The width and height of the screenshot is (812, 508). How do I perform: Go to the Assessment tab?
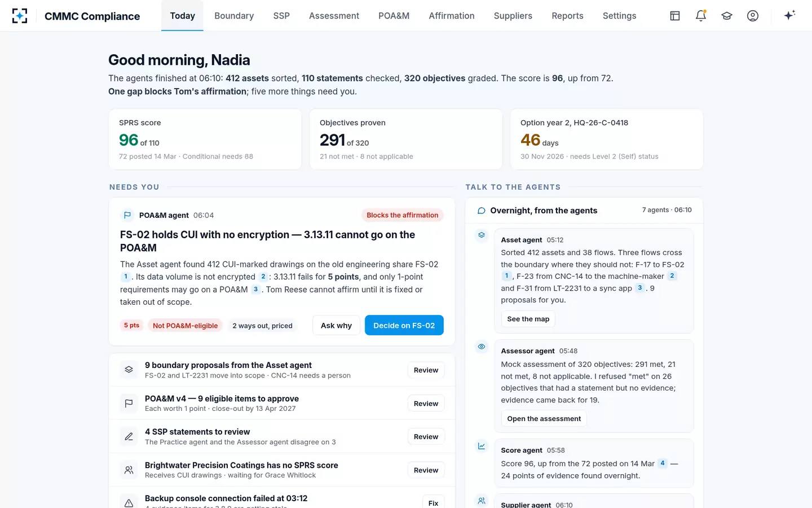point(334,16)
